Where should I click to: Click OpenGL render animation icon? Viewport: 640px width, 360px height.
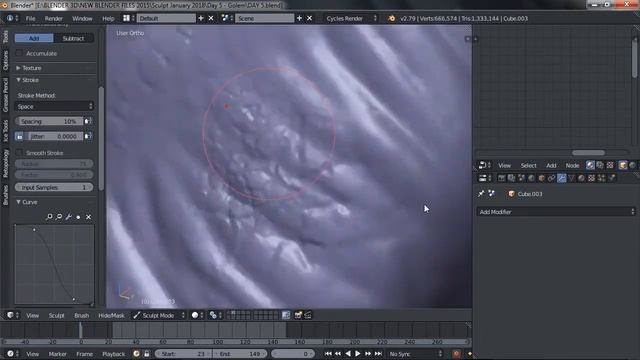pos(308,315)
